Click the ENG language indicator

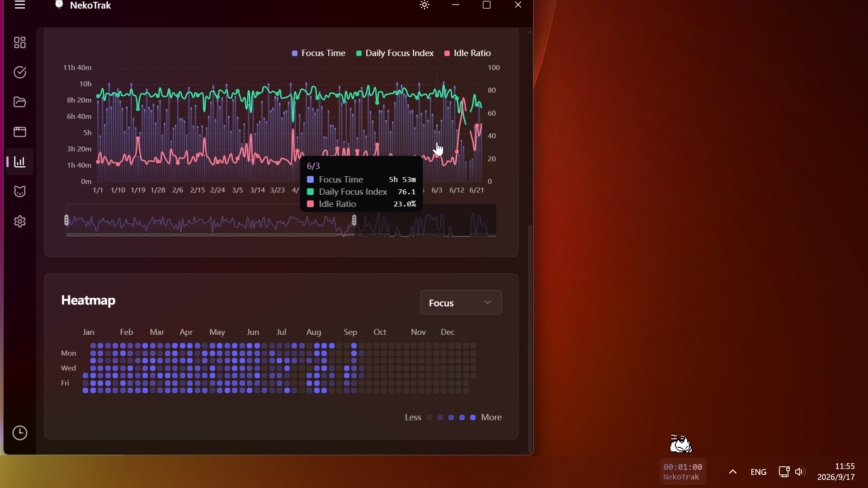[758, 472]
